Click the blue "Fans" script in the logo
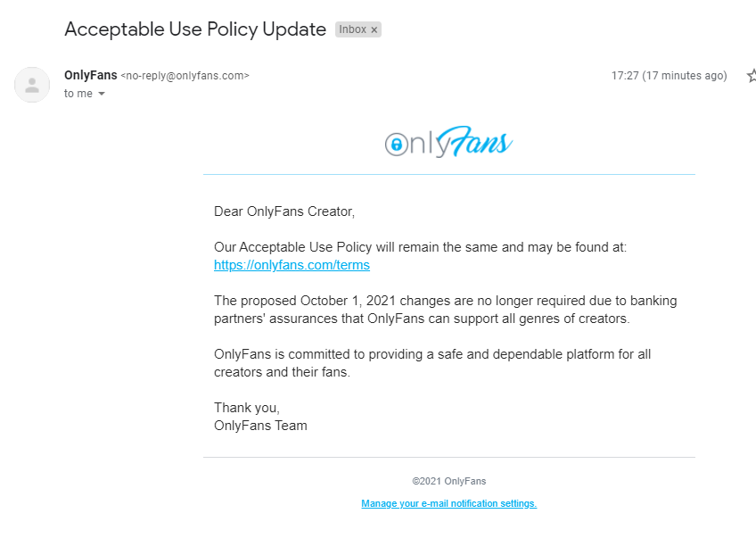756x555 pixels. tap(481, 143)
